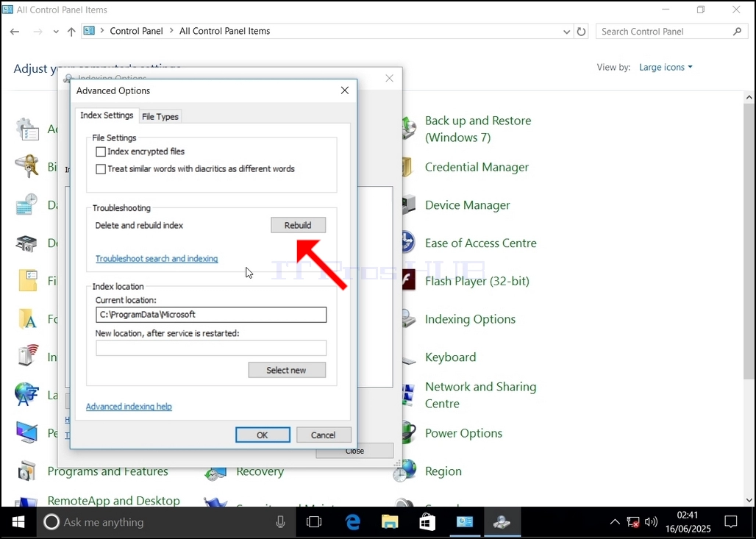
Task: Open Network and Sharing Centre
Action: coord(480,396)
